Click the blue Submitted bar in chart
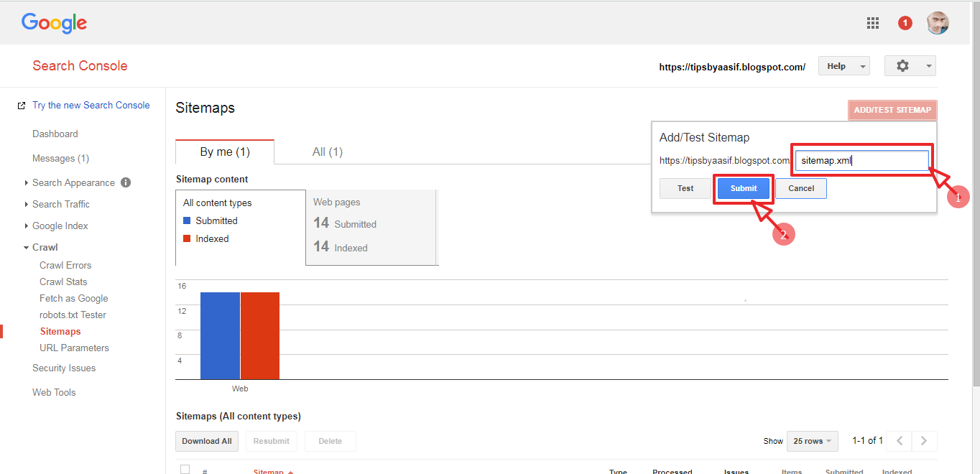The image size is (980, 474). 220,335
